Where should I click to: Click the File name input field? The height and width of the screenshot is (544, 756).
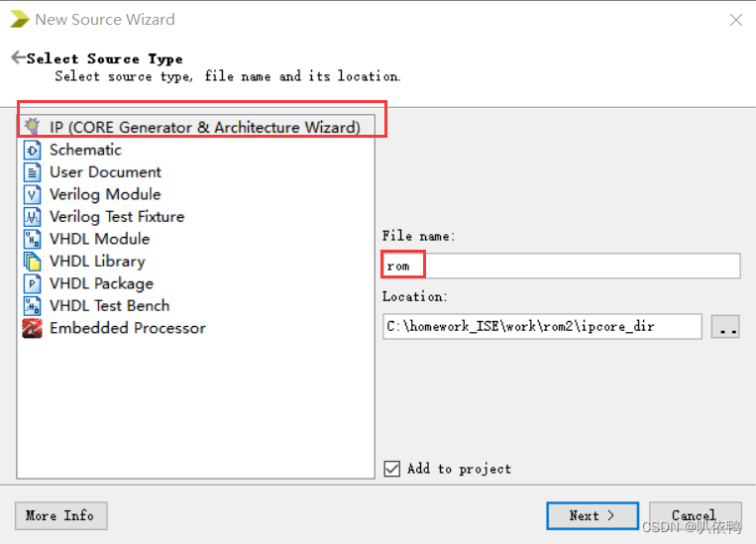561,266
